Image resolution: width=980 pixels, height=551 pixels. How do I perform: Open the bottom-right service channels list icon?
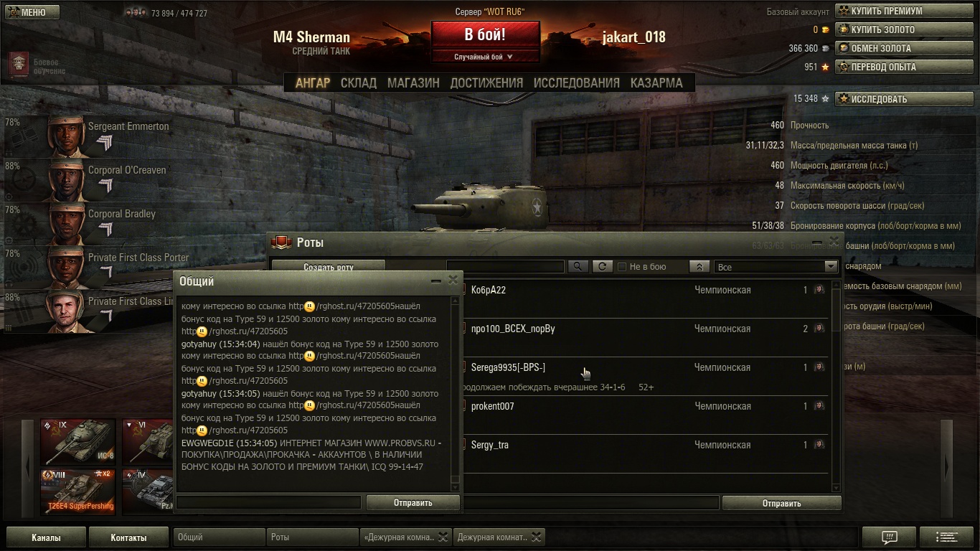pyautogui.click(x=946, y=537)
